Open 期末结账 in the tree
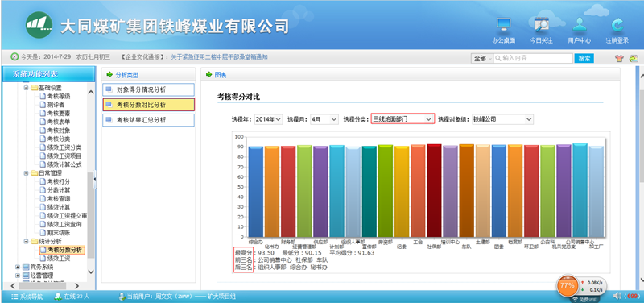Viewport: 644px width, 303px height. coord(58,233)
